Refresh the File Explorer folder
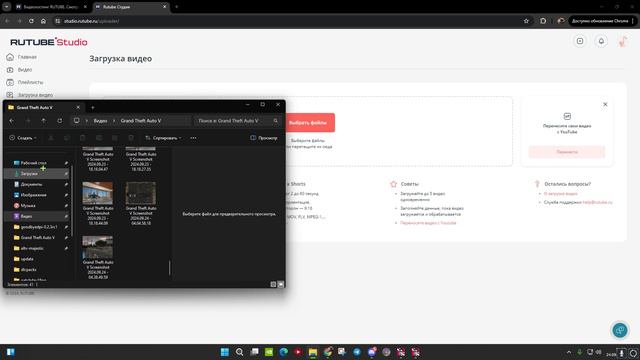640x360 pixels. [x=60, y=121]
